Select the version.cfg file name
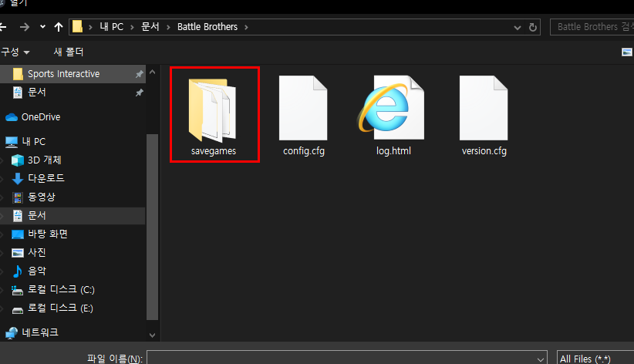Viewport: 634px width, 364px height. [484, 151]
